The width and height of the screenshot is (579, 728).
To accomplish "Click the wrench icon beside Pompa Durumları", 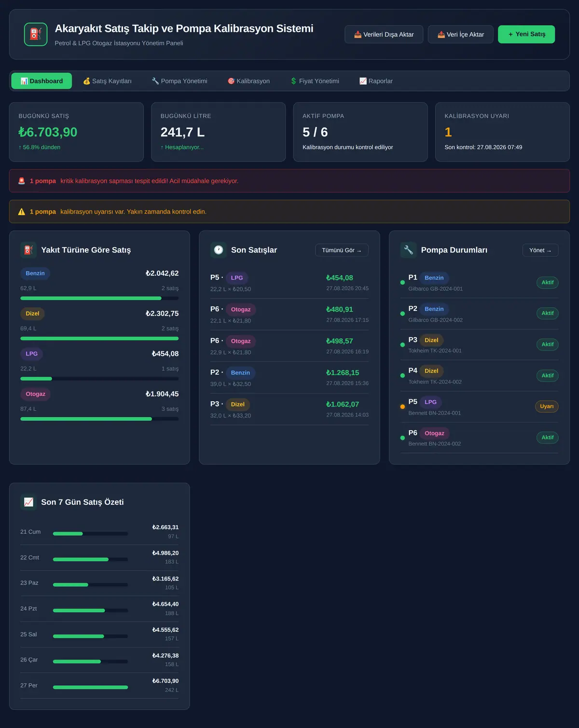I will 408,250.
